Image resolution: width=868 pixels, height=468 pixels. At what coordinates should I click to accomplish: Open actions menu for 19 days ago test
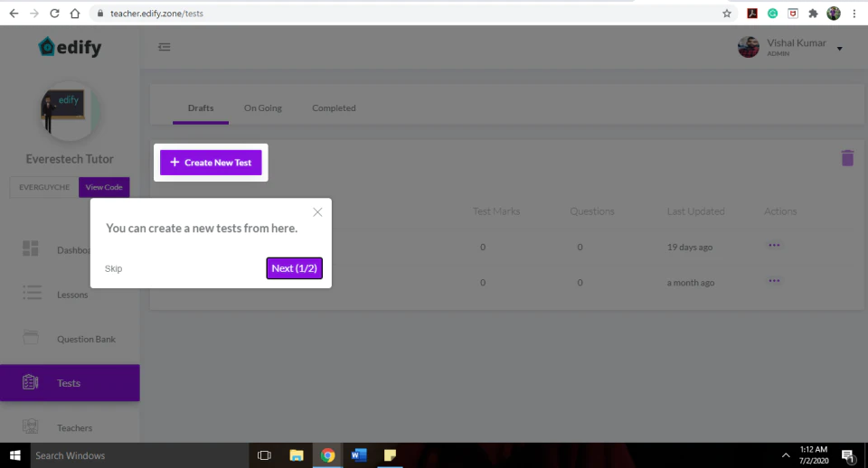[774, 245]
